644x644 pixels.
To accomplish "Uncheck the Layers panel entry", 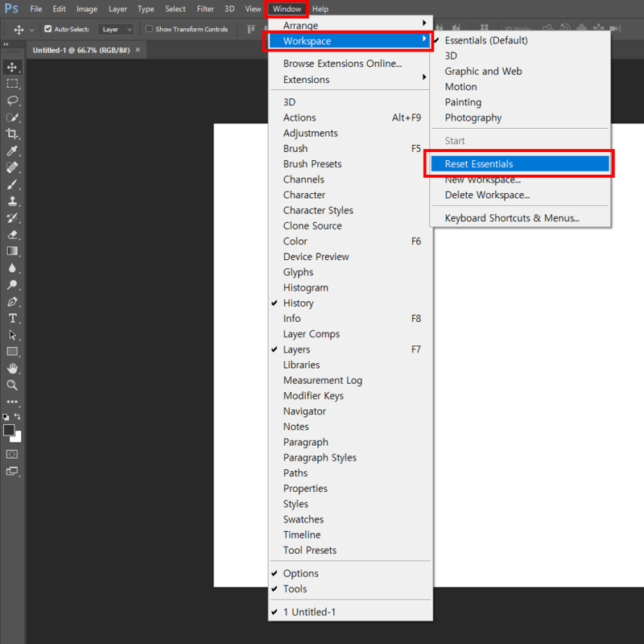I will click(x=350, y=349).
